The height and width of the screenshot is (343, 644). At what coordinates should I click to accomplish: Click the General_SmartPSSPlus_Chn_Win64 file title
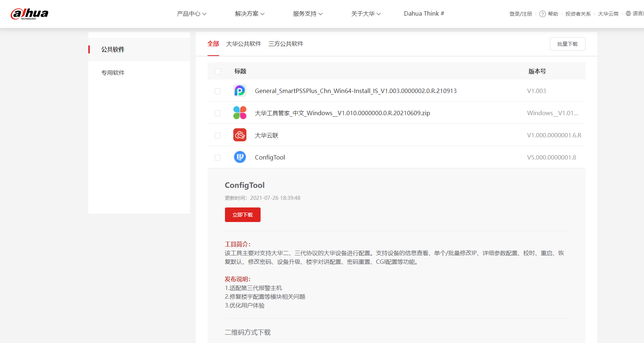point(356,91)
